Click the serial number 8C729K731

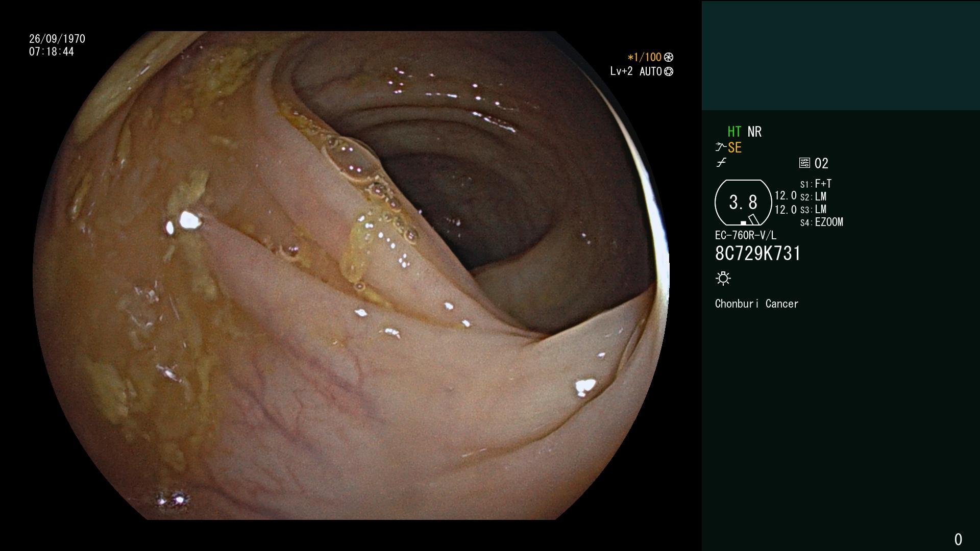point(758,254)
